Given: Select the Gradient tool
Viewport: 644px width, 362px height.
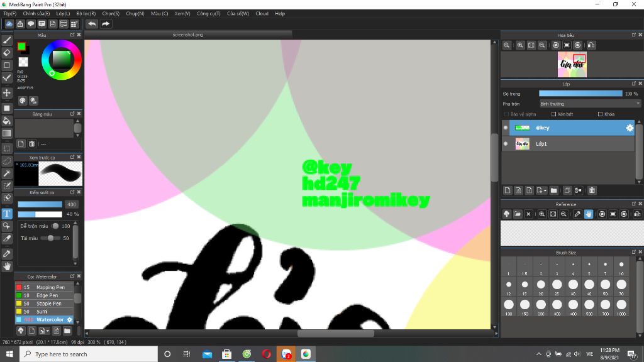Looking at the screenshot, I should [x=6, y=133].
